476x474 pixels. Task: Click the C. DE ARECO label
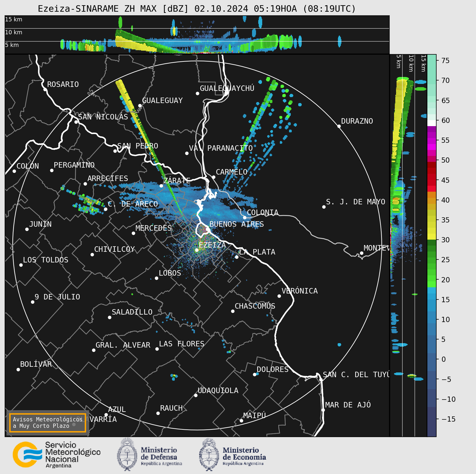pyautogui.click(x=133, y=204)
